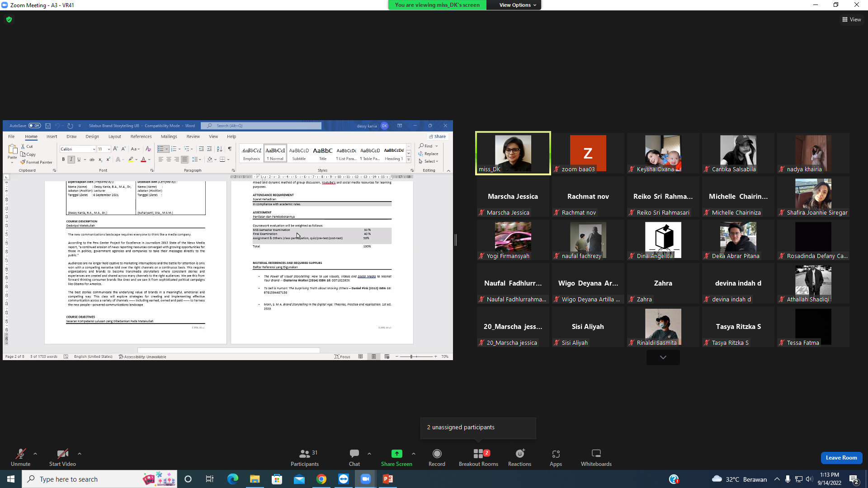This screenshot has height=488, width=868.
Task: Toggle Strikethrough formatting in Word
Action: pyautogui.click(x=92, y=160)
